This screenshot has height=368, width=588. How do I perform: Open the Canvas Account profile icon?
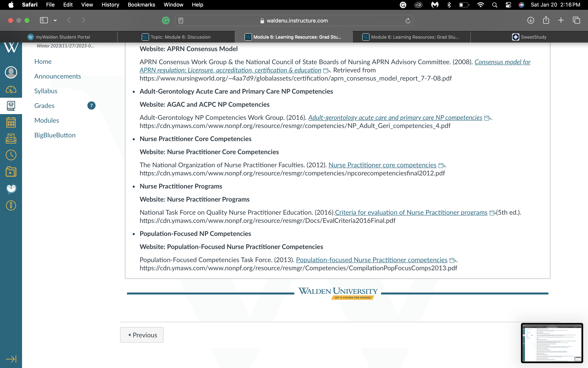point(11,72)
